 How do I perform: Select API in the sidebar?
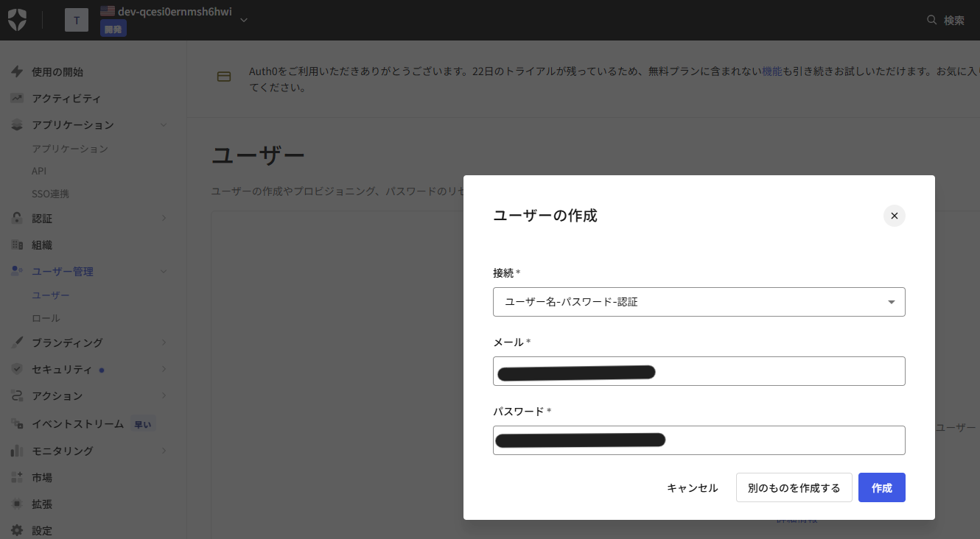pyautogui.click(x=39, y=171)
